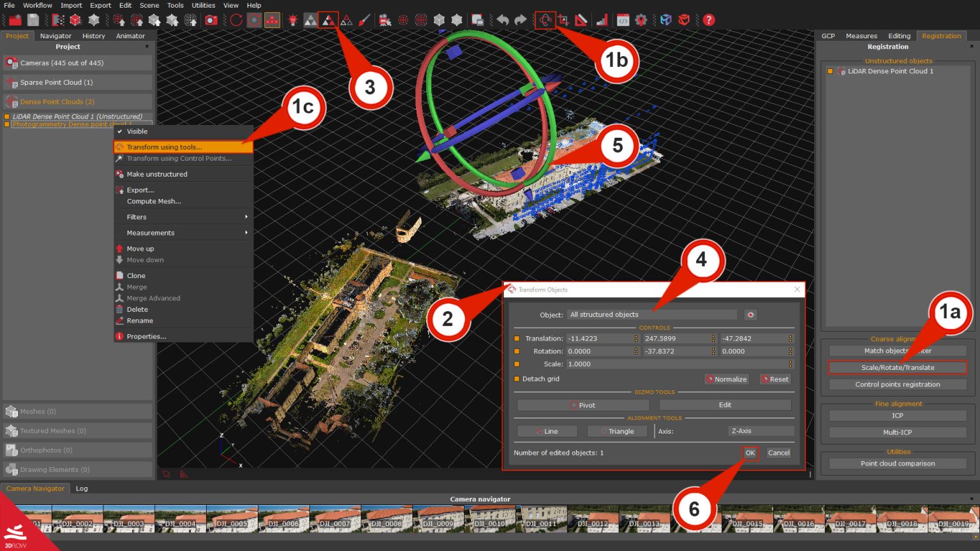
Task: Change the Axis dropdown from Z-Axis
Action: (761, 430)
